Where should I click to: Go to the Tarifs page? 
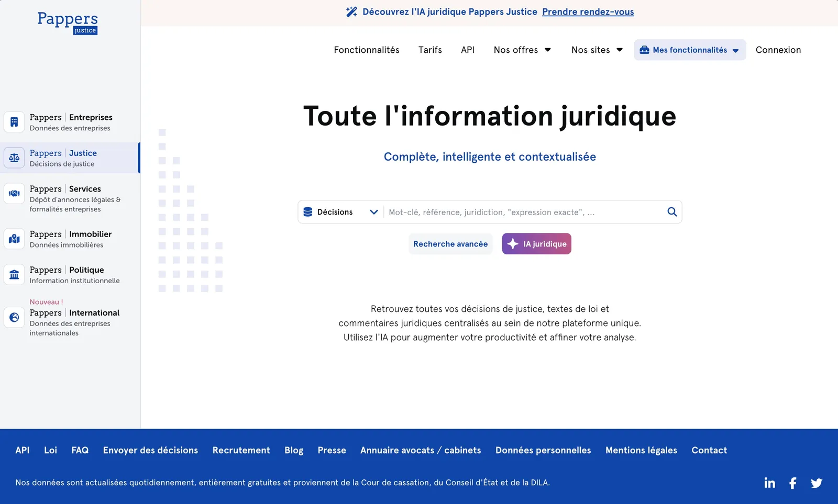(x=430, y=50)
